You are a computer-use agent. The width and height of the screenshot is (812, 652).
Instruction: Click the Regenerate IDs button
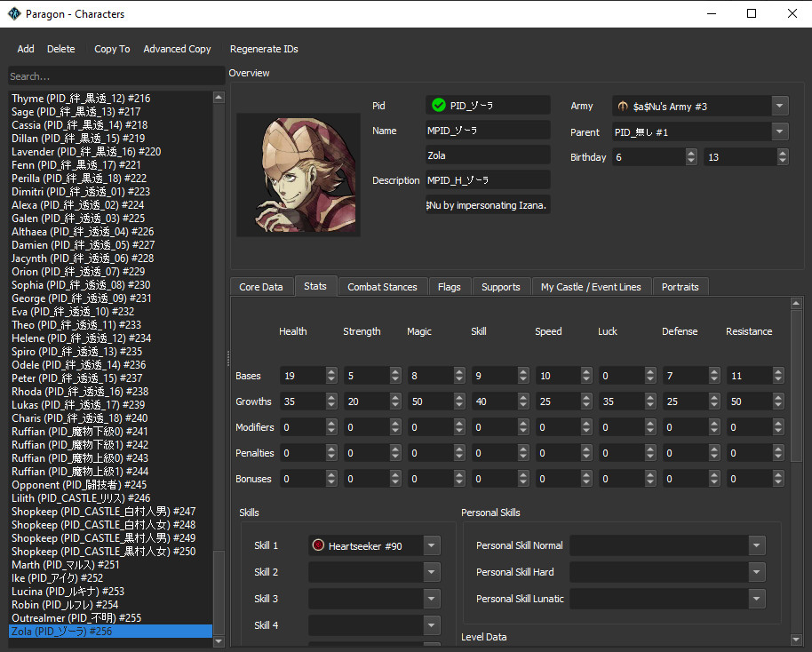pyautogui.click(x=264, y=49)
